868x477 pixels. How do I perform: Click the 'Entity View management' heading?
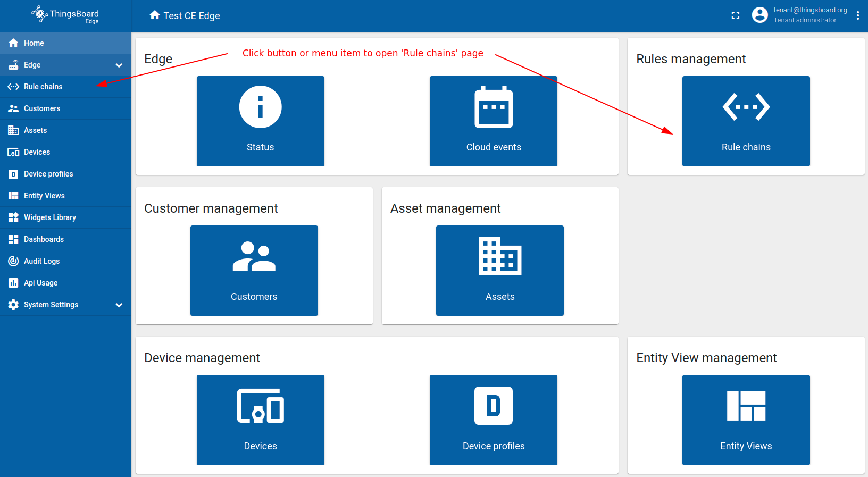click(706, 358)
